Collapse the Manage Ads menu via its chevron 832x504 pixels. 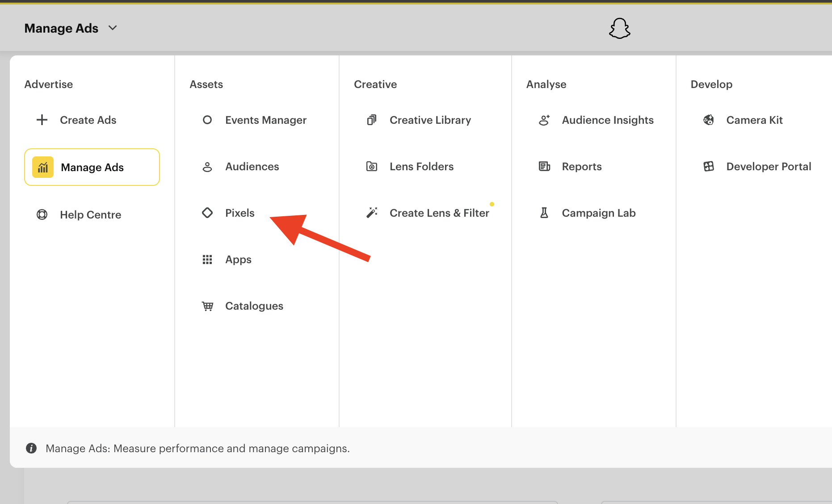pyautogui.click(x=113, y=28)
